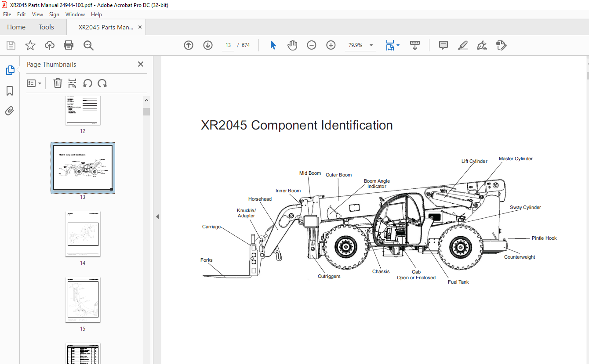
Task: Open the Attachments paperclip panel
Action: point(10,111)
